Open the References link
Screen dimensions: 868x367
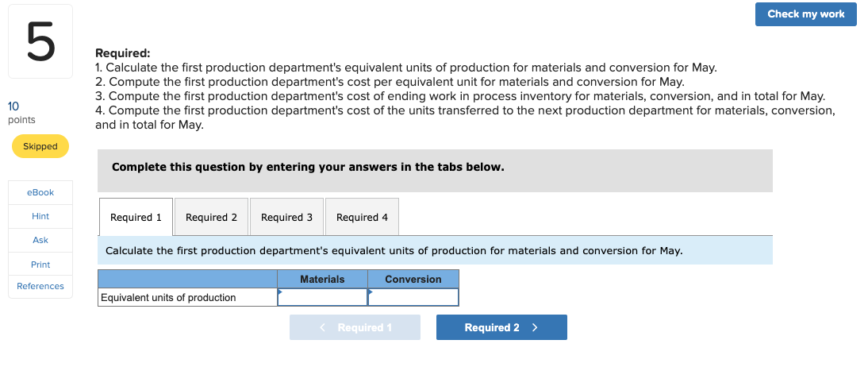pyautogui.click(x=40, y=286)
